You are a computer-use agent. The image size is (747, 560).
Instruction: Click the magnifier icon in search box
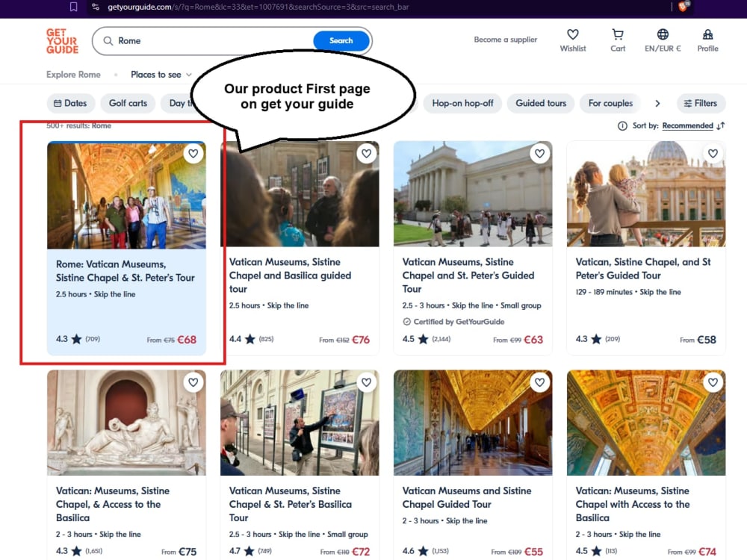pos(108,41)
